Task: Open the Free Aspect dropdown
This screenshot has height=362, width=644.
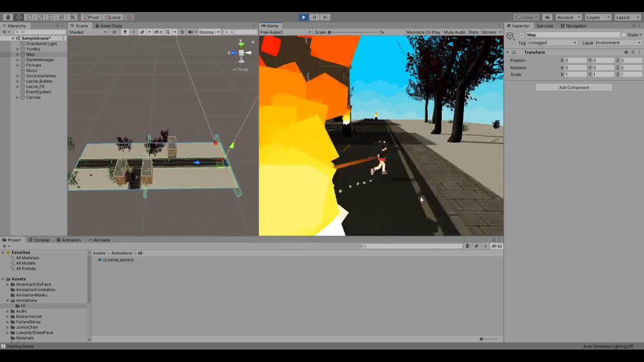Action: 286,32
